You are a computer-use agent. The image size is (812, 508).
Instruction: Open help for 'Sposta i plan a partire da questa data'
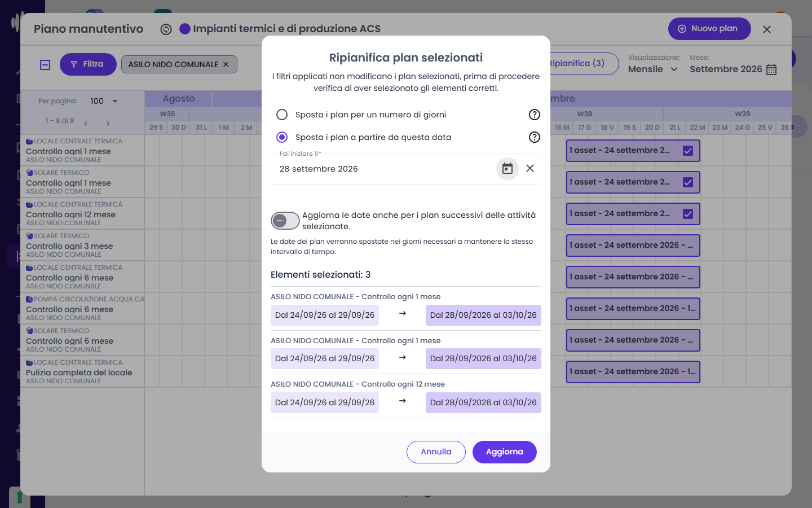tap(535, 137)
